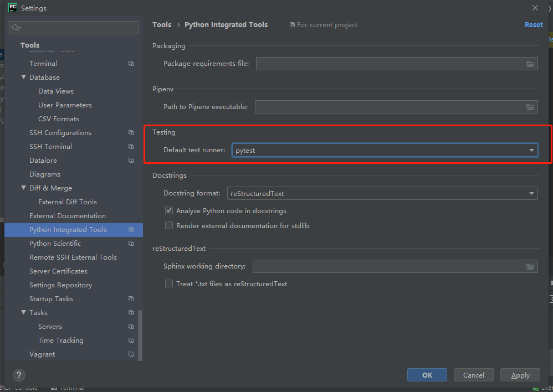Toggle Analyze Python code in docstrings

169,210
